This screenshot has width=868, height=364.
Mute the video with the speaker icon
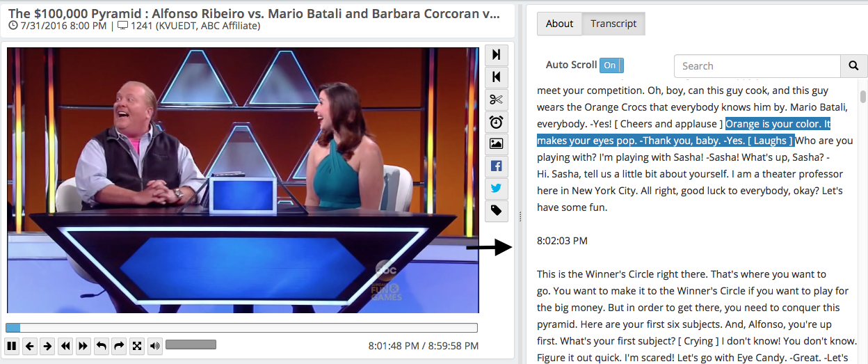coord(155,345)
